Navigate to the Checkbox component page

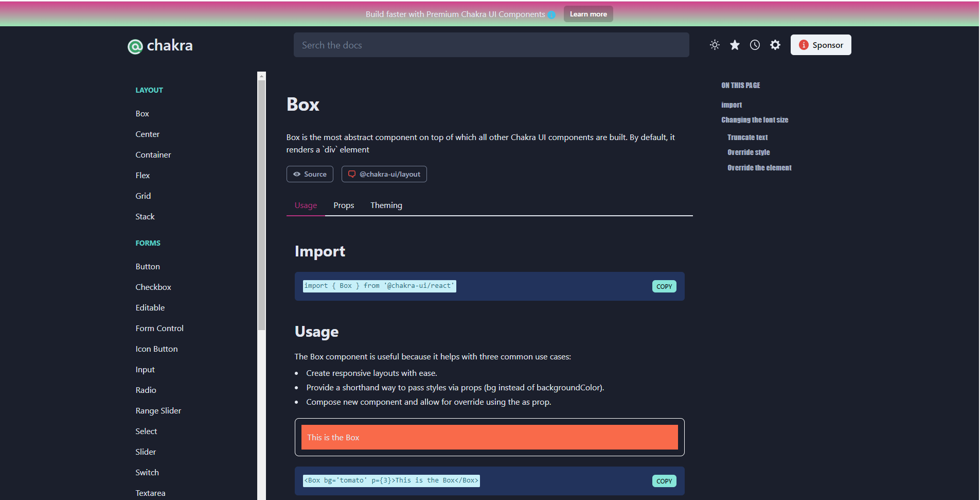pyautogui.click(x=153, y=287)
